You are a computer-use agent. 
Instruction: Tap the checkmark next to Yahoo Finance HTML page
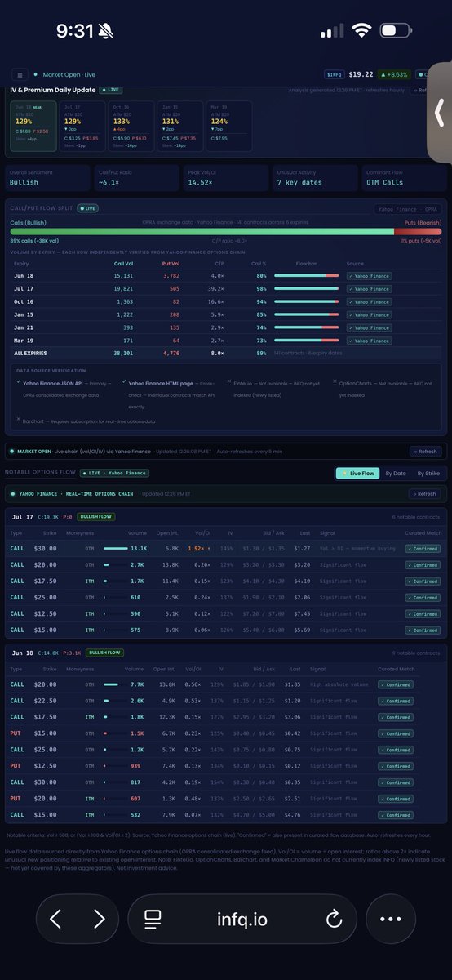tap(123, 382)
